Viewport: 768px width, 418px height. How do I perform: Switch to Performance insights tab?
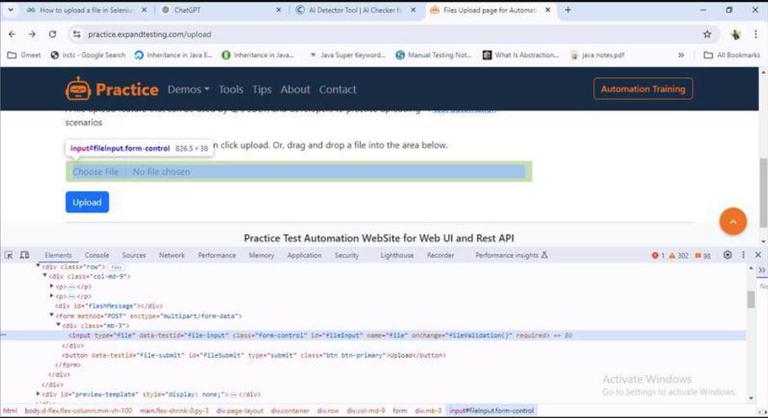point(511,255)
